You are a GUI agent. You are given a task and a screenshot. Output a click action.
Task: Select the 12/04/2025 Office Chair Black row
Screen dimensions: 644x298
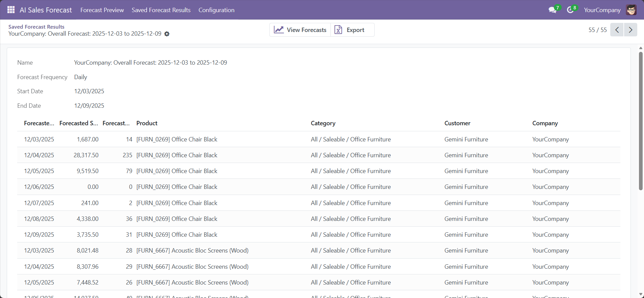coord(194,155)
